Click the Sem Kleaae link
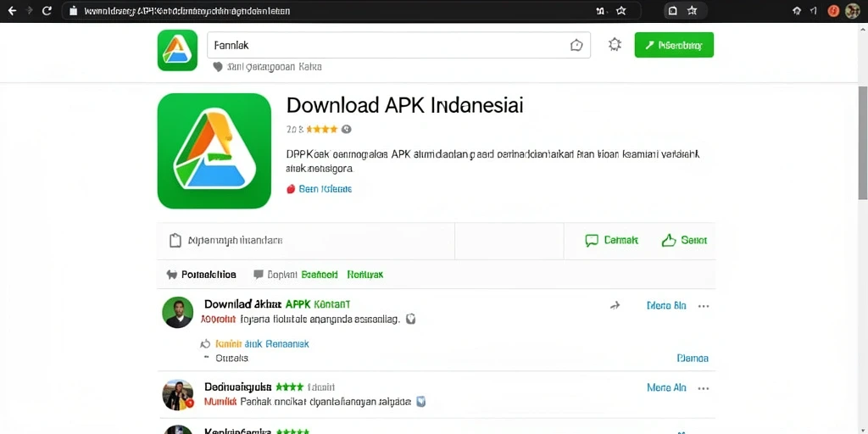Viewport: 868px width, 434px height. coord(325,189)
